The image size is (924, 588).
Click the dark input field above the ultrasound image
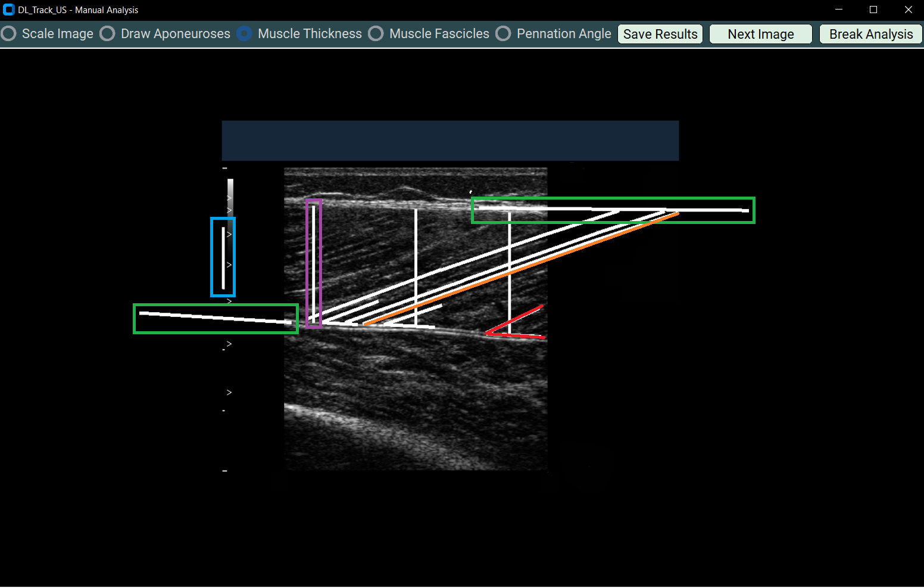450,141
